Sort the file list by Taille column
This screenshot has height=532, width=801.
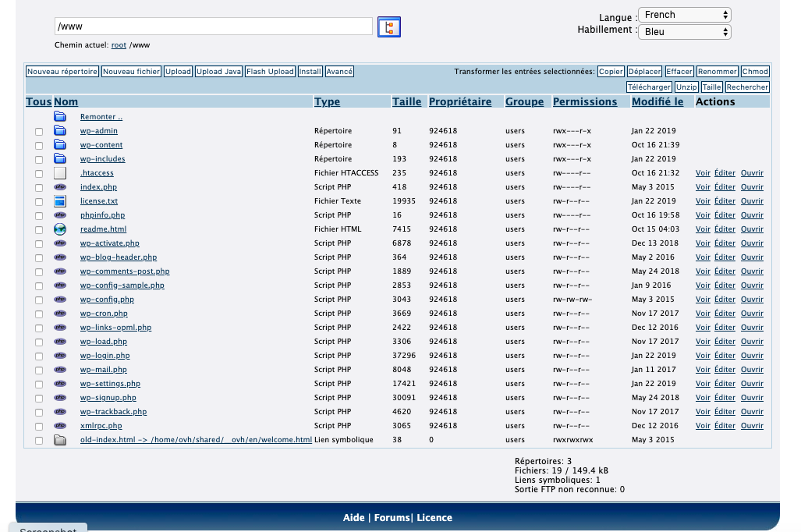pyautogui.click(x=406, y=101)
